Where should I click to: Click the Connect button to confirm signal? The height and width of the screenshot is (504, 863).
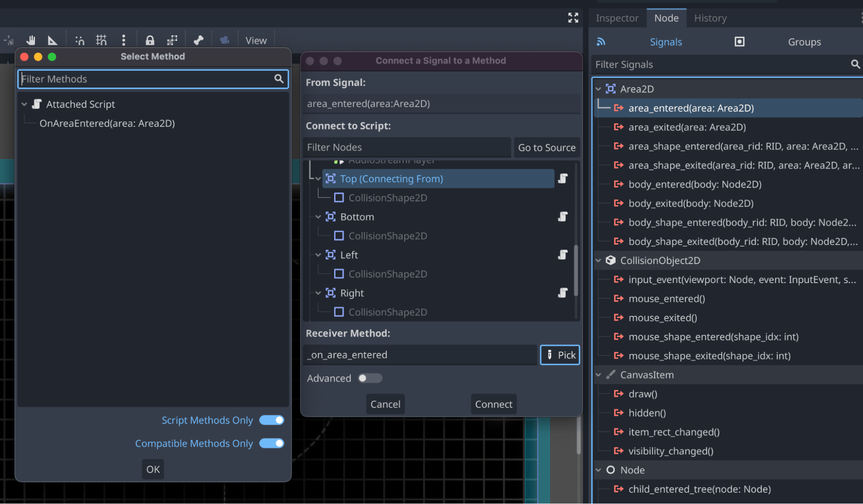click(493, 403)
